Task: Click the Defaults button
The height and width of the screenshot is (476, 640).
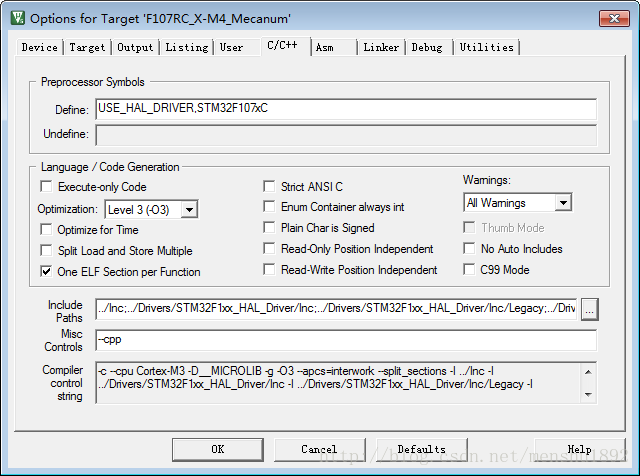Action: coord(422,449)
